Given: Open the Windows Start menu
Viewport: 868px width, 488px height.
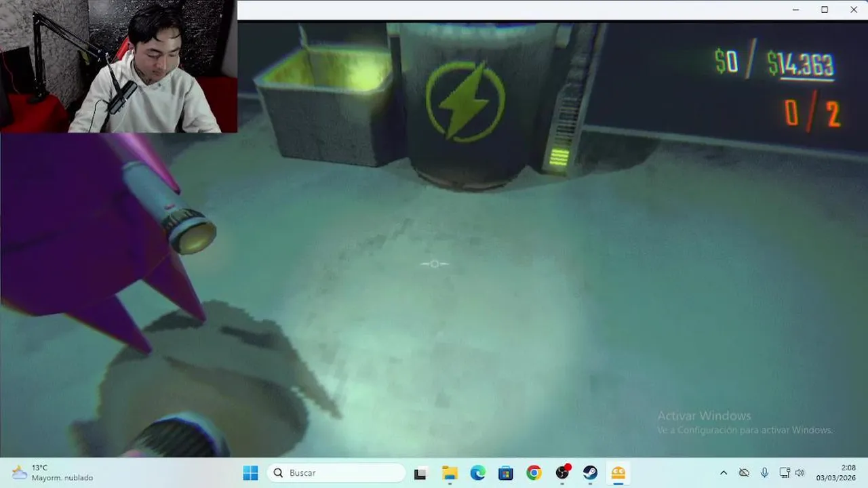Looking at the screenshot, I should [250, 473].
